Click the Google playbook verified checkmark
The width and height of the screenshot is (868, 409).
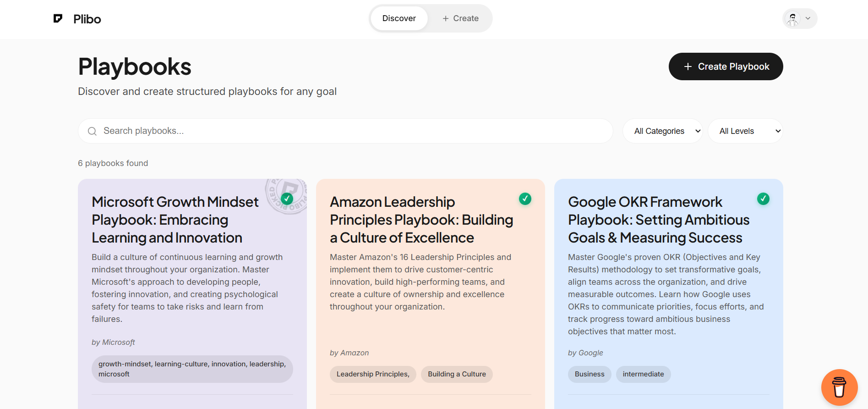763,199
